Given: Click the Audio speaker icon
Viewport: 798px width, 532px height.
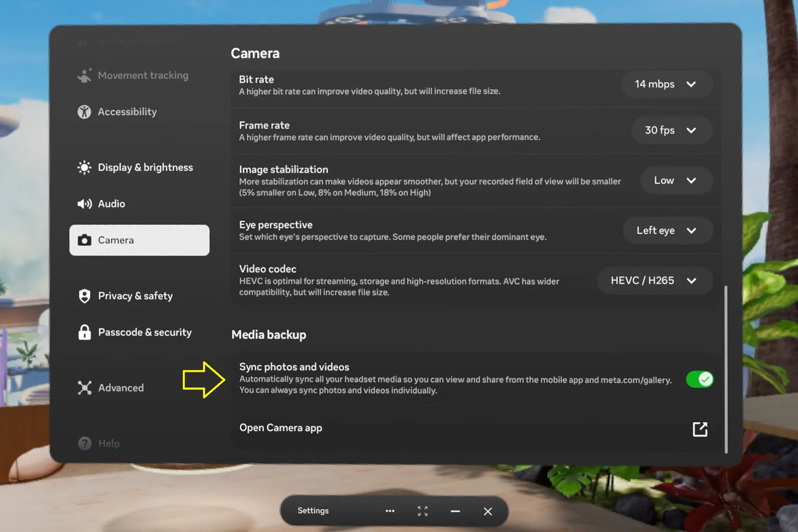Looking at the screenshot, I should click(85, 204).
